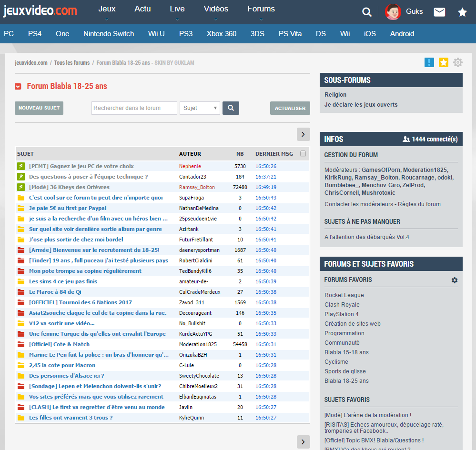Screen dimensions: 476x450
Task: Open favorites star in top bar
Action: tap(462, 12)
